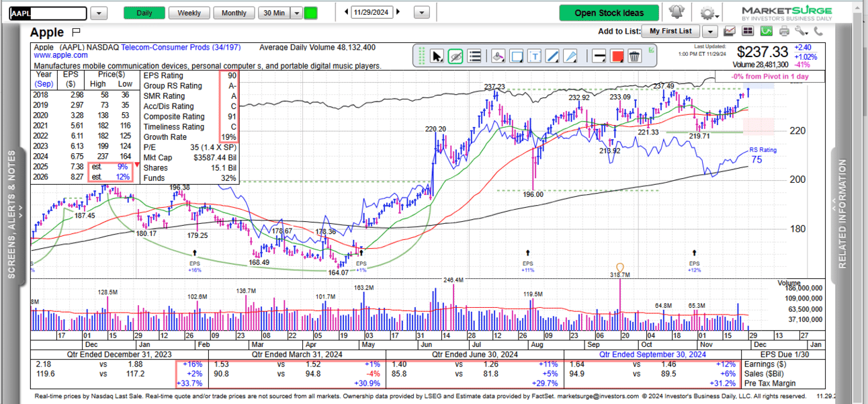Image resolution: width=868 pixels, height=404 pixels.
Task: Click Open Stock Ideas button
Action: click(609, 13)
